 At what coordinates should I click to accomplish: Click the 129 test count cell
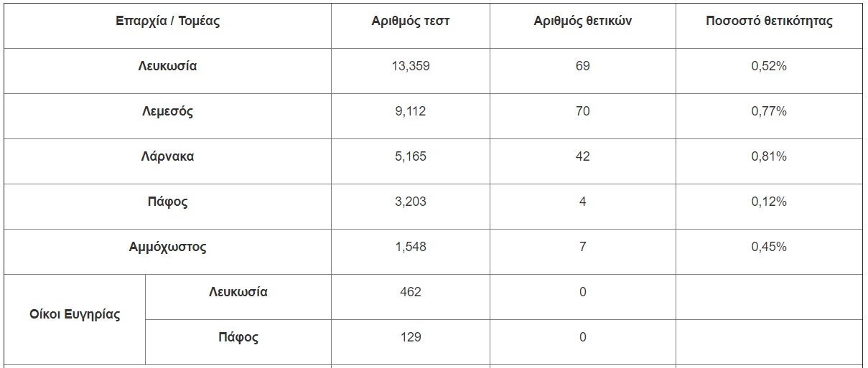pos(410,337)
